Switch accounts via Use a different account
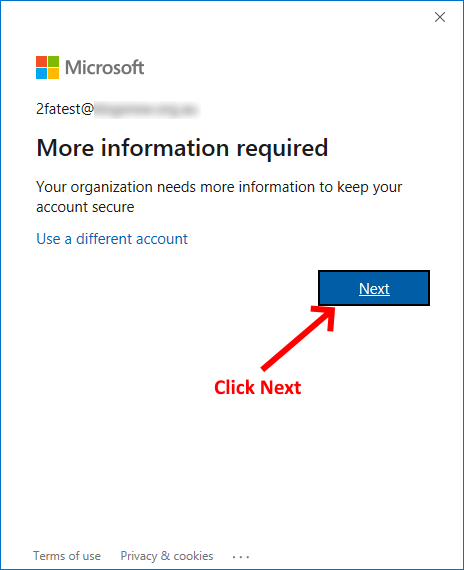This screenshot has height=570, width=464. coord(112,239)
